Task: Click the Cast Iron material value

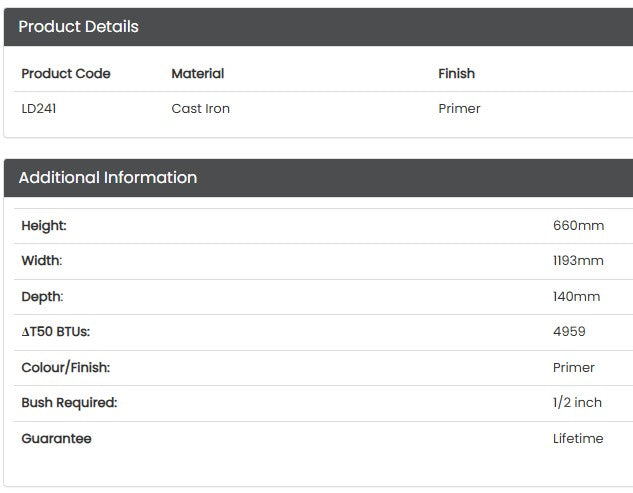Action: pos(201,109)
